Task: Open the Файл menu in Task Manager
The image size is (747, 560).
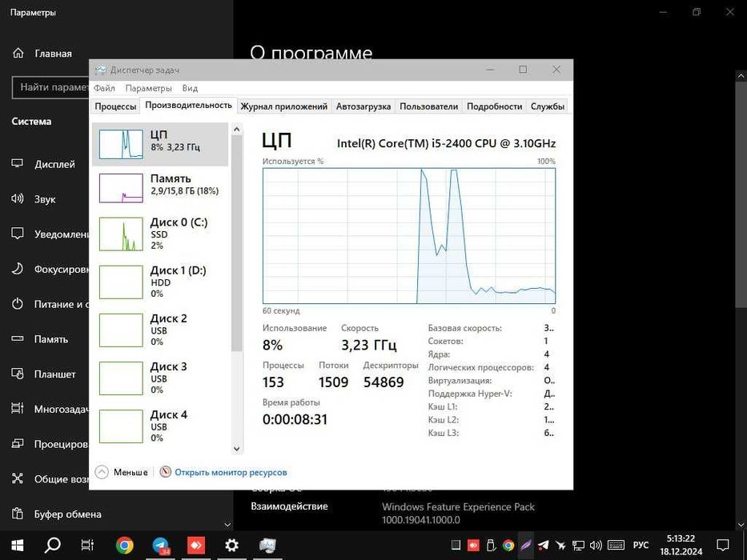Action: click(104, 88)
